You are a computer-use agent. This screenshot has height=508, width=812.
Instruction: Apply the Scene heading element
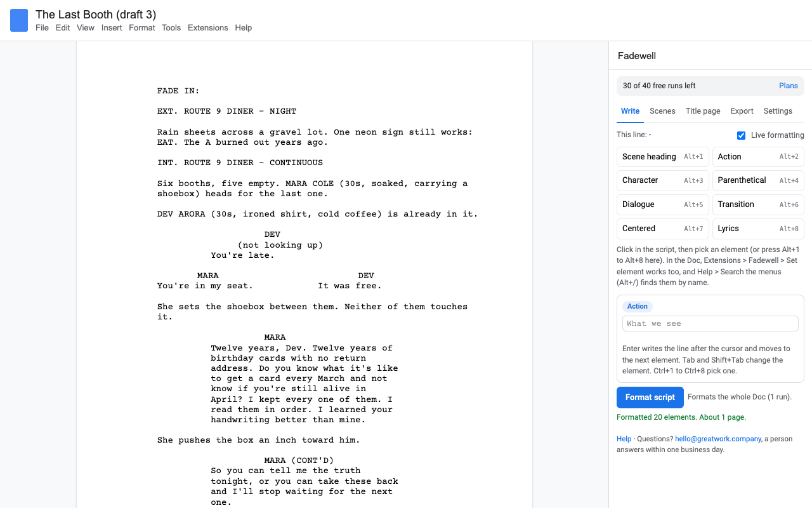coord(663,157)
